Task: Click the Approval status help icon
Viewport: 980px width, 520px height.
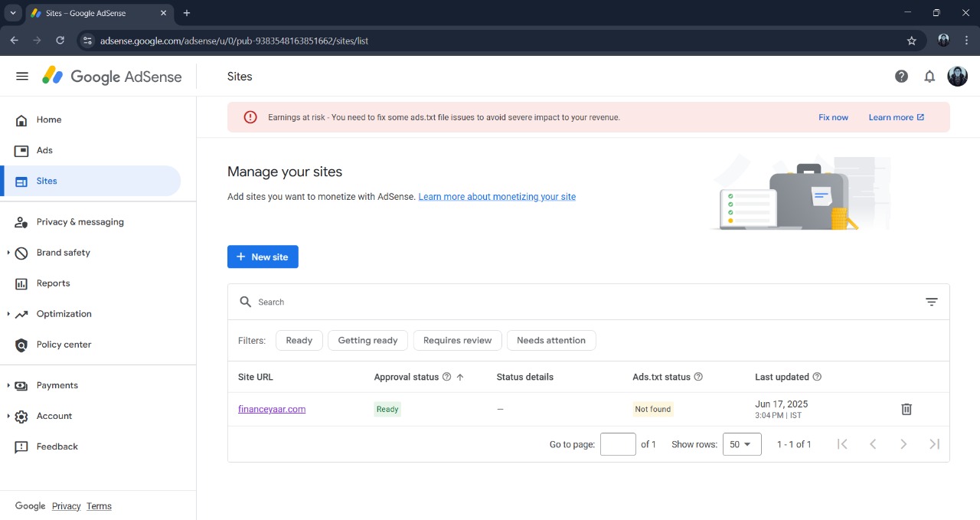Action: coord(446,377)
